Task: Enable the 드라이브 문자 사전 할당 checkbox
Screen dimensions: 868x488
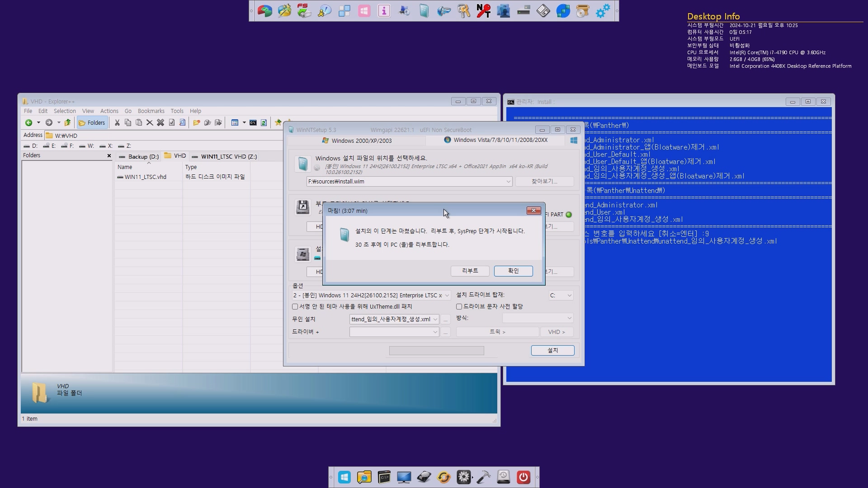Action: click(459, 306)
